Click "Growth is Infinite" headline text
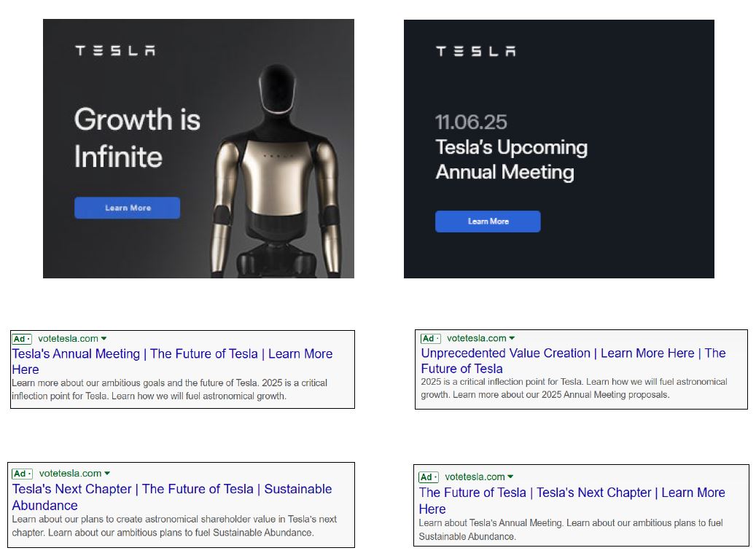The image size is (756, 556). pos(137,138)
